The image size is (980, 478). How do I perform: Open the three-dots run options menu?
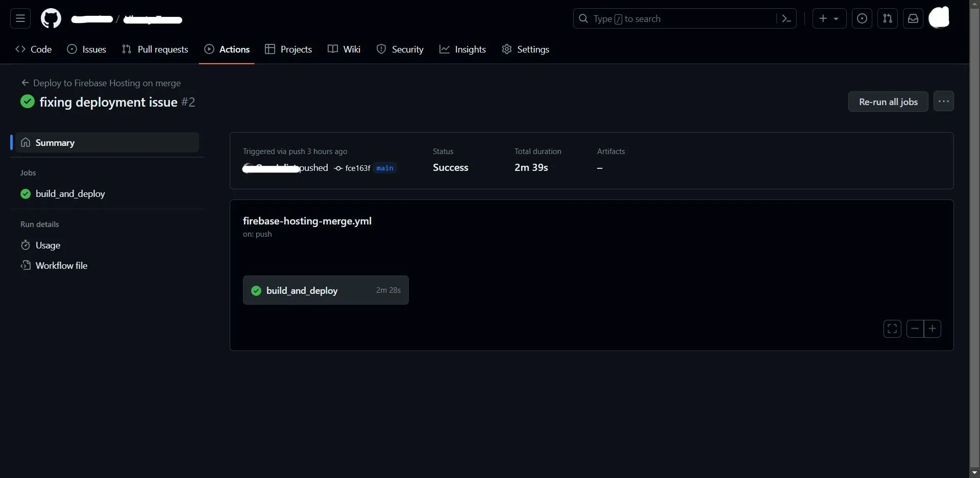click(x=943, y=102)
